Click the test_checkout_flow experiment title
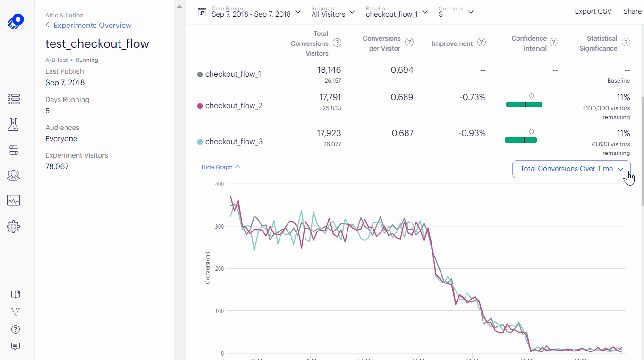Image resolution: width=644 pixels, height=360 pixels. [x=97, y=44]
